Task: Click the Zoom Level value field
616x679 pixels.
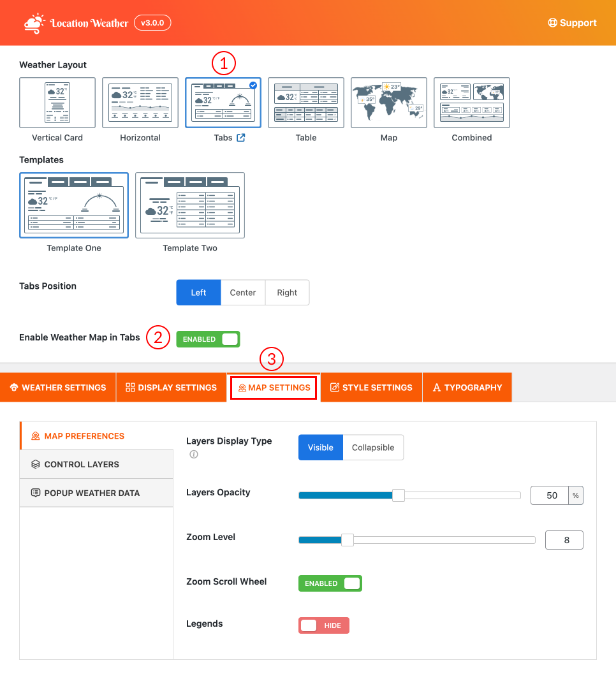Action: click(564, 539)
